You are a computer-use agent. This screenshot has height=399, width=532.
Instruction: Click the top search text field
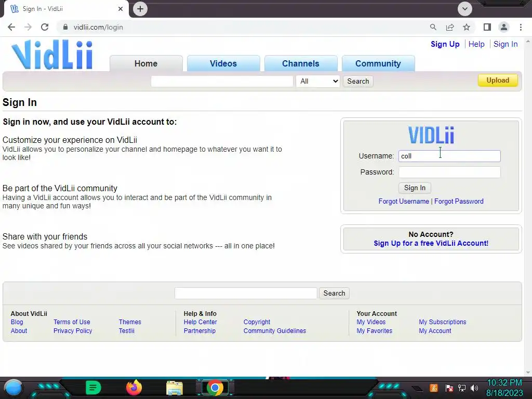click(x=222, y=81)
